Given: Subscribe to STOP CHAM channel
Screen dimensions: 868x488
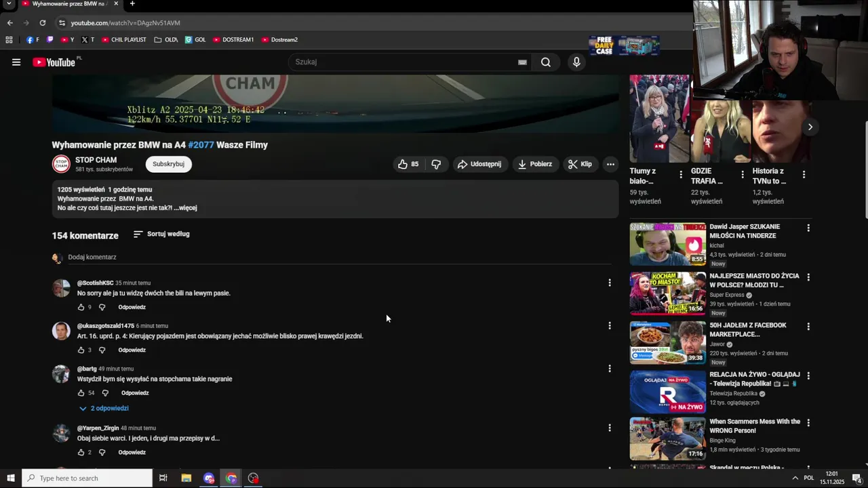Looking at the screenshot, I should (168, 164).
